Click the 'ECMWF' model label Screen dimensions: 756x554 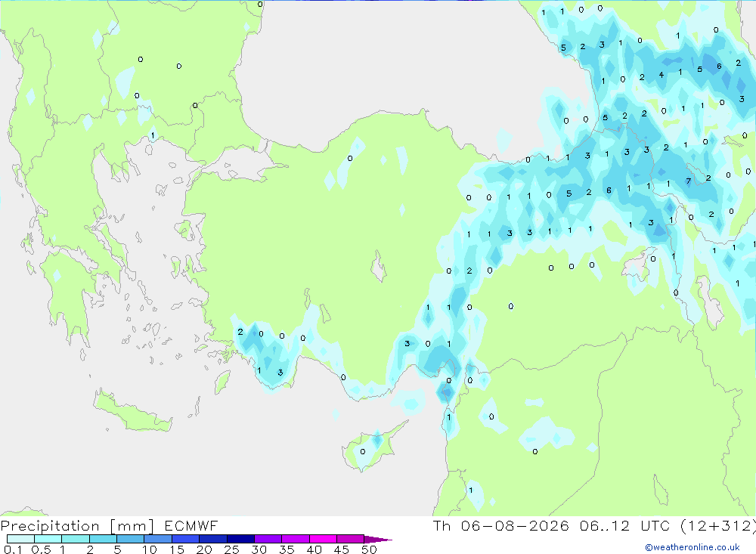191,526
